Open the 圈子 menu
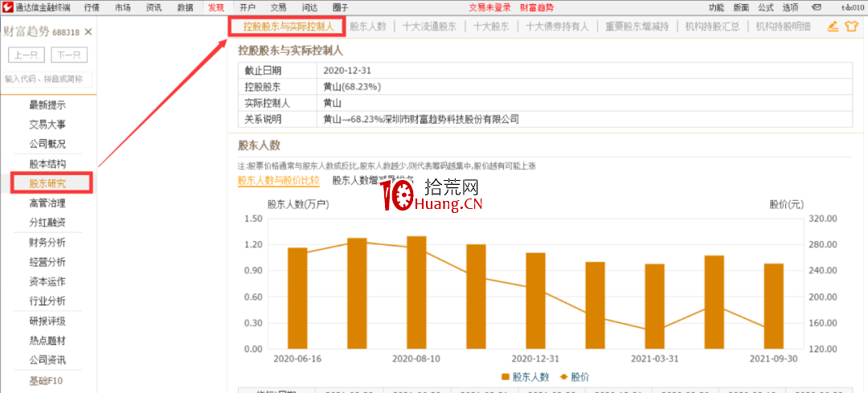868x393 pixels. [341, 7]
